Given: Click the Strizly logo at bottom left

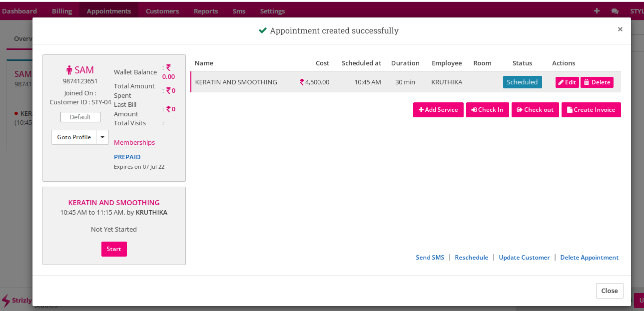Looking at the screenshot, I should (x=16, y=300).
